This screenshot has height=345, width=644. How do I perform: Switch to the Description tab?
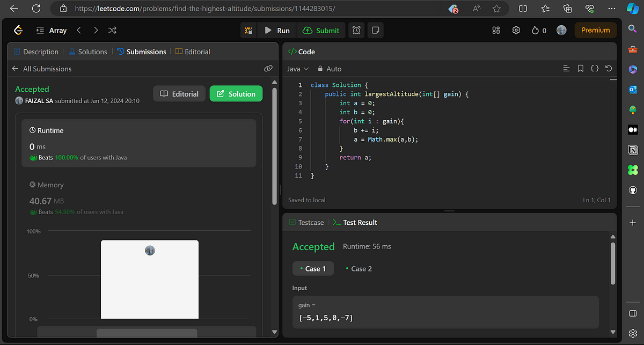(36, 52)
